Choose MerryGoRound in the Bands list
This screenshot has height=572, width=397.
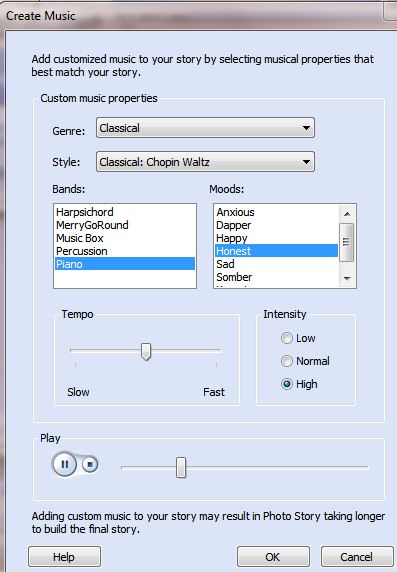coord(124,225)
